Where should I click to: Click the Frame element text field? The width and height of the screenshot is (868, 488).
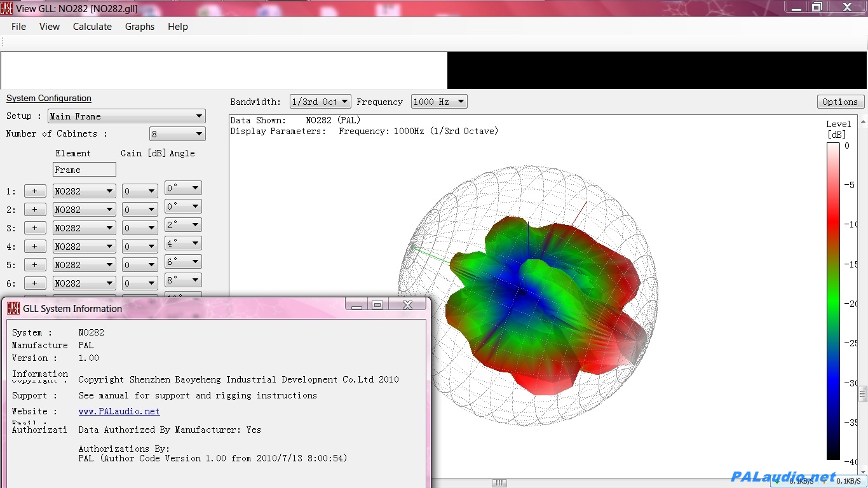[85, 170]
